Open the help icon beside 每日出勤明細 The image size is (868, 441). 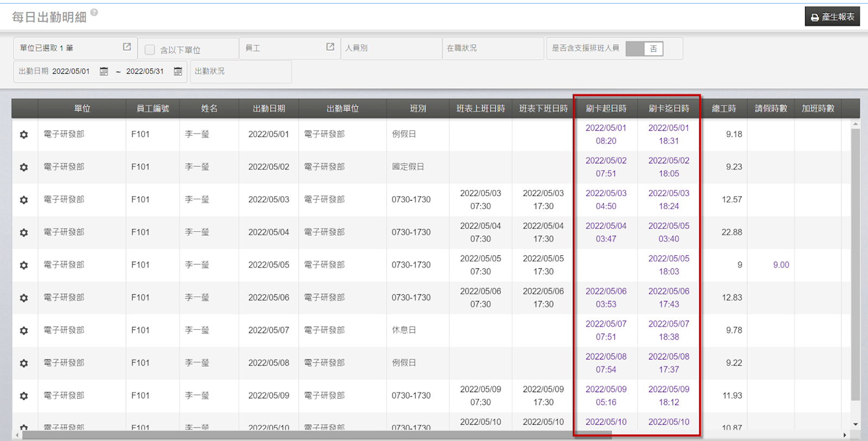(x=94, y=12)
